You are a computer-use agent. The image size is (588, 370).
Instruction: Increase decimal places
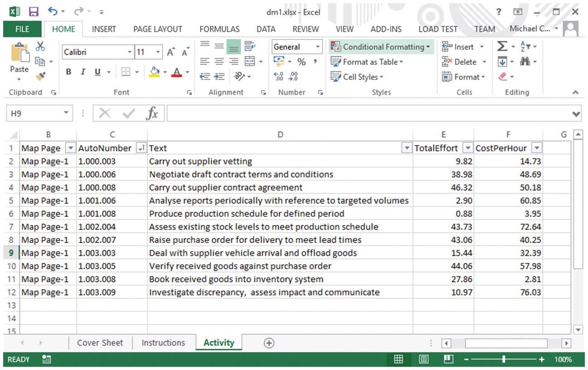(279, 77)
